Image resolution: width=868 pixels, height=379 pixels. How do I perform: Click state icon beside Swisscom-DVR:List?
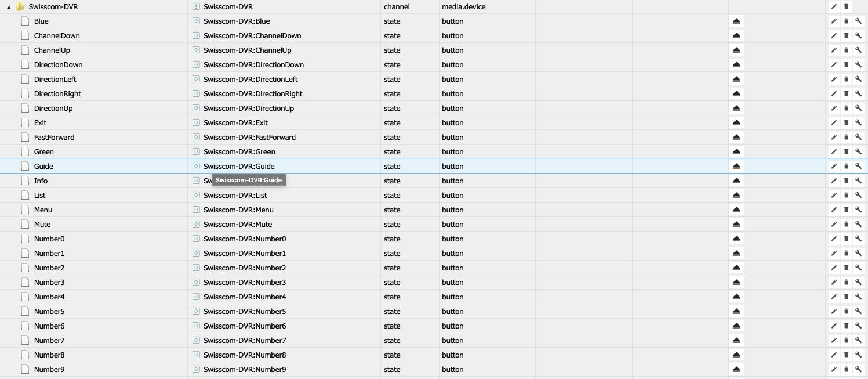pyautogui.click(x=196, y=195)
